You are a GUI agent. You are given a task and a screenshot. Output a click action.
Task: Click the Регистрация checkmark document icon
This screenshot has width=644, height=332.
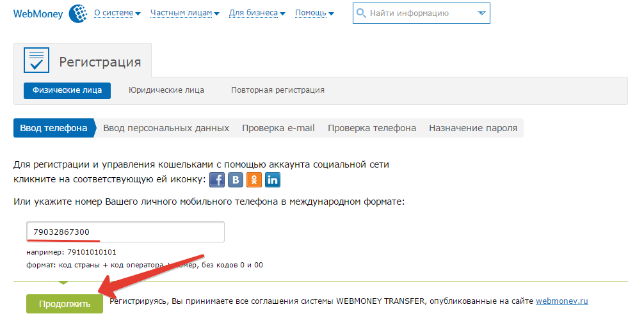36,60
